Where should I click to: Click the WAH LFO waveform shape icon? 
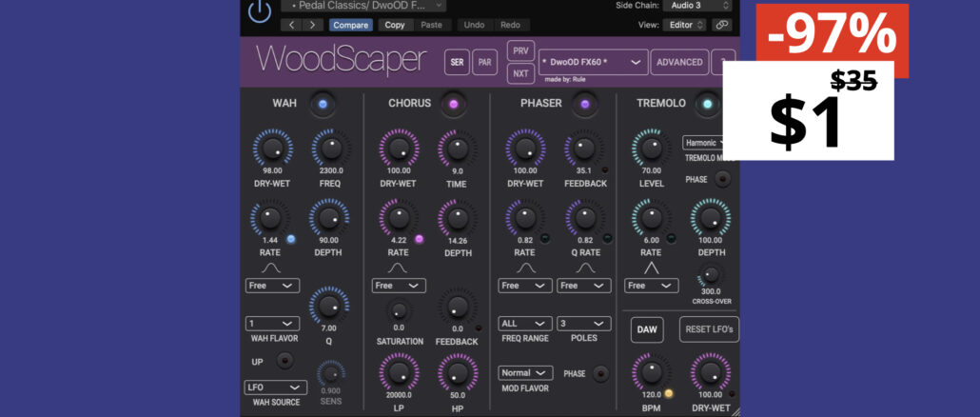[x=270, y=268]
